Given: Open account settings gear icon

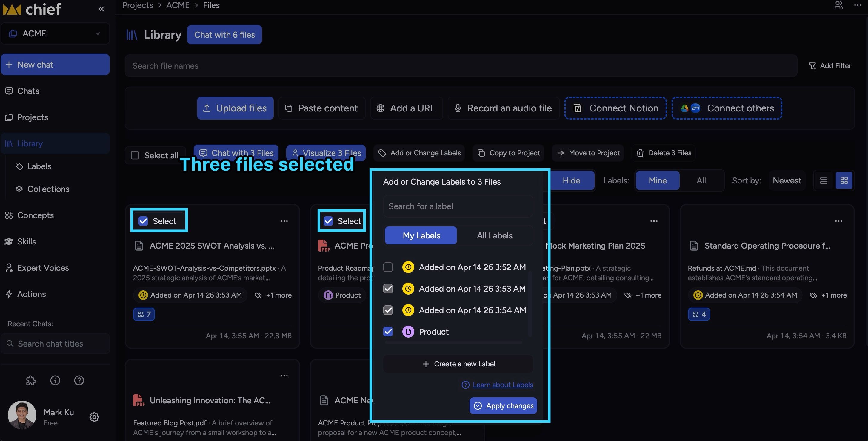Looking at the screenshot, I should click(94, 417).
